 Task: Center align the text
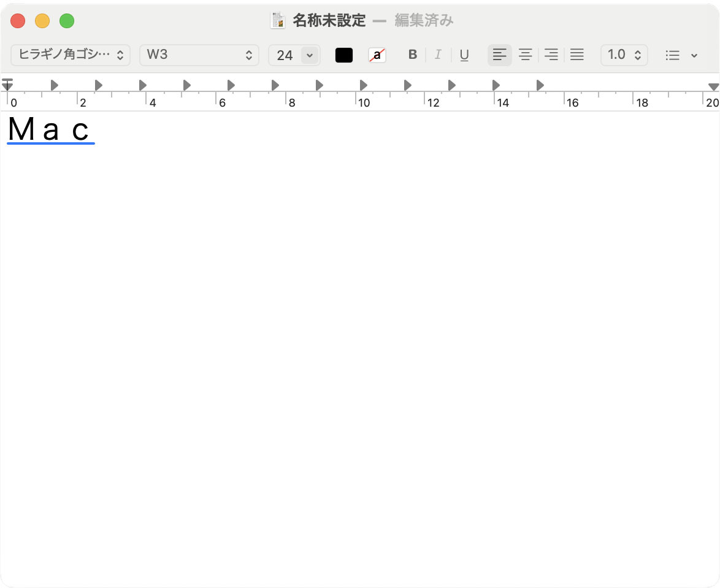(x=526, y=55)
